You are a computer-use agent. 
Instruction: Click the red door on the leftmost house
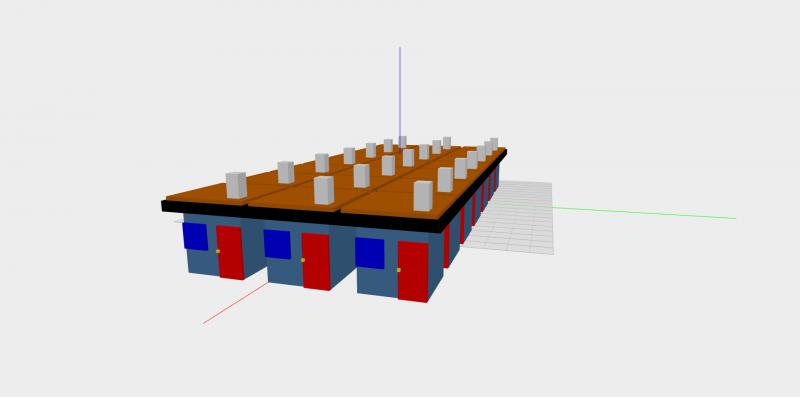pyautogui.click(x=230, y=252)
